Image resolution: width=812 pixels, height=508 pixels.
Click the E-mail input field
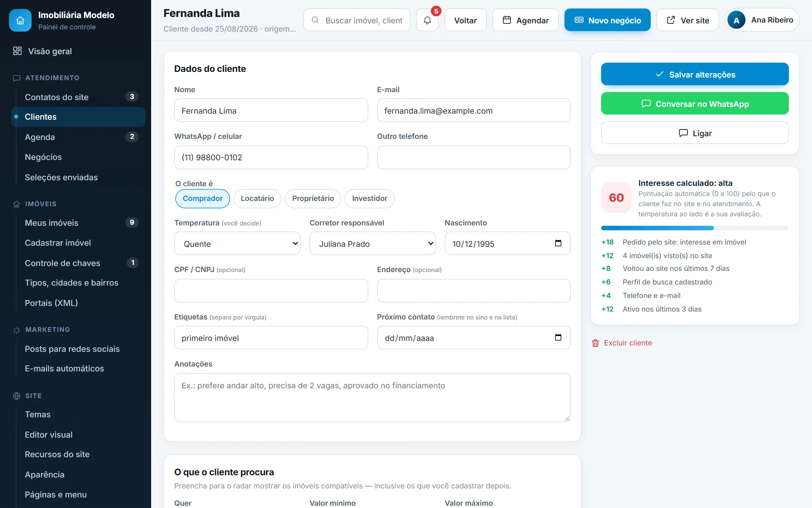tap(474, 110)
